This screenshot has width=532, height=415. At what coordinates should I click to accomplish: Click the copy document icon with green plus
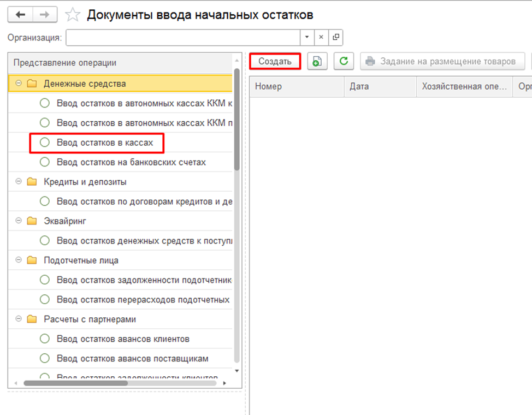pyautogui.click(x=317, y=61)
